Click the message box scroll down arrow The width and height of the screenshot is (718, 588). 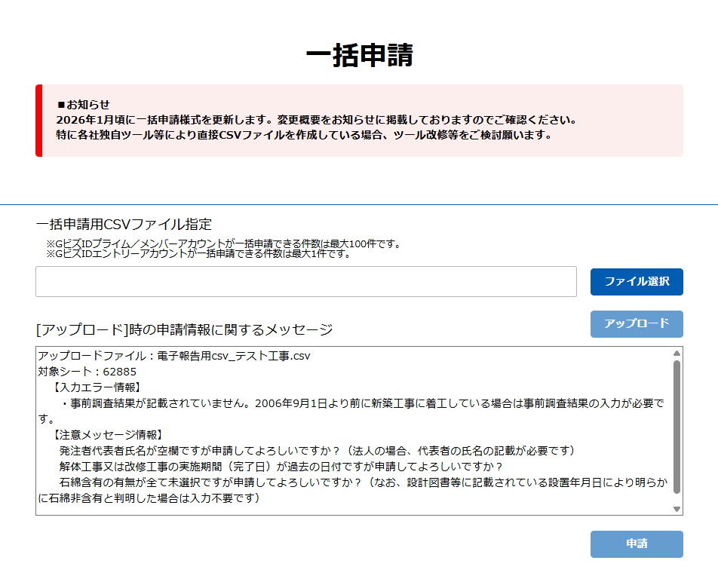click(x=677, y=509)
